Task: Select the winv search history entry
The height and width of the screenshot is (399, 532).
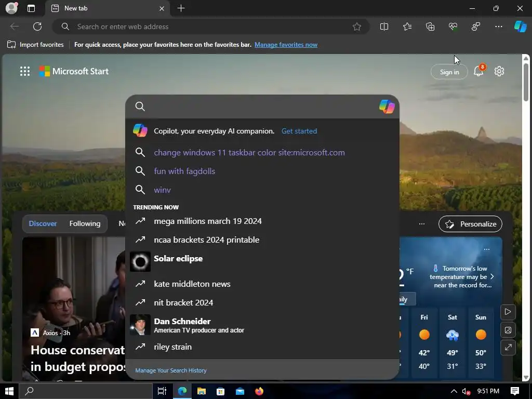Action: [x=262, y=190]
